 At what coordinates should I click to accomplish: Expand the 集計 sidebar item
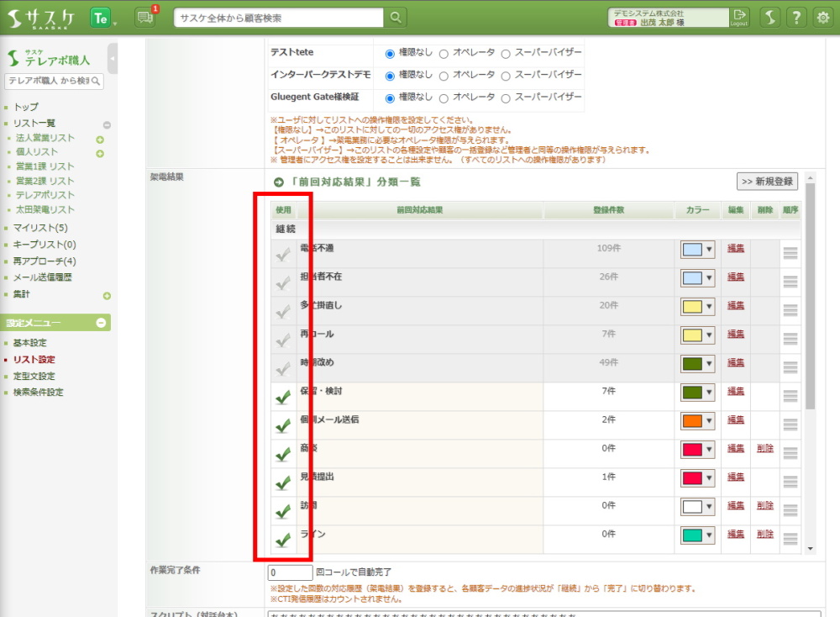point(107,296)
